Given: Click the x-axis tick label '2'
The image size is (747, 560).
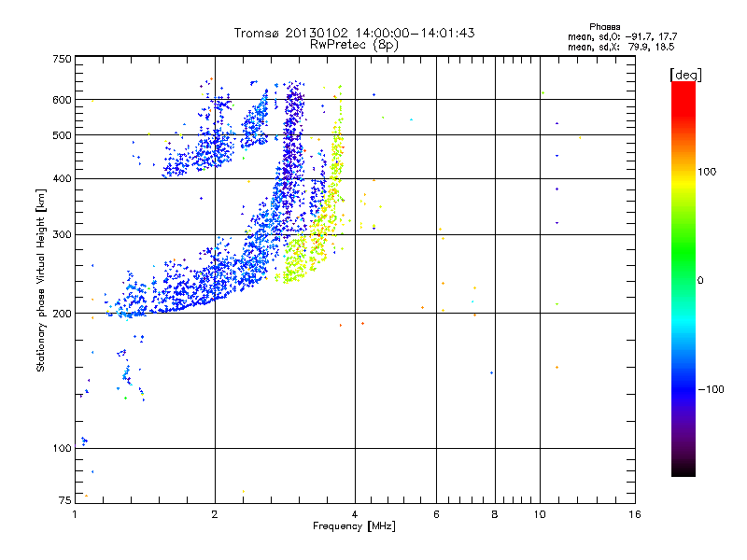Looking at the screenshot, I should [215, 514].
